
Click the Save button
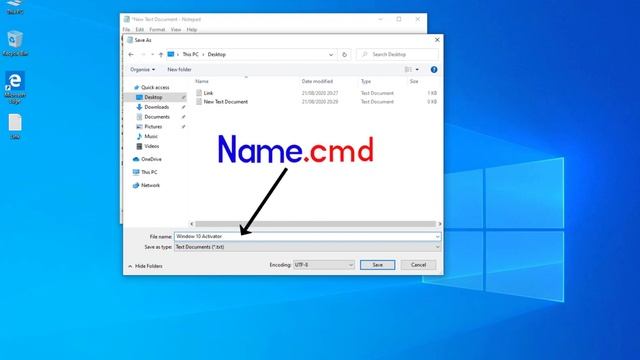pyautogui.click(x=378, y=265)
